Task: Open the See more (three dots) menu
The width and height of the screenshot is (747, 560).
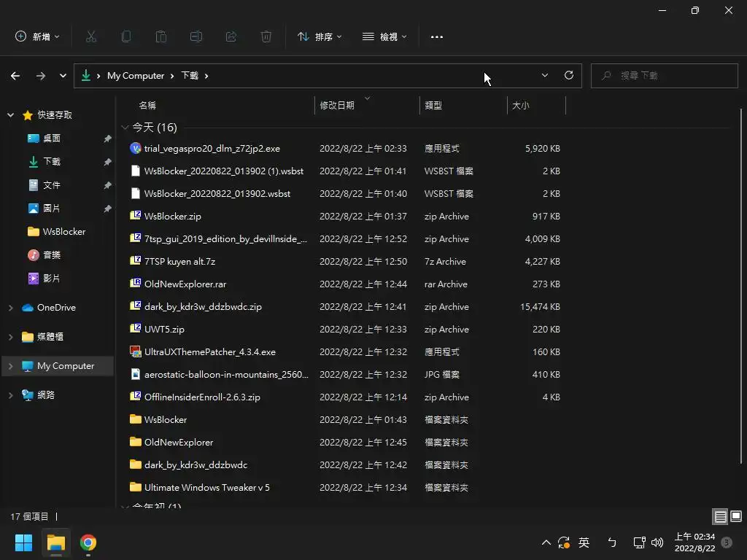Action: click(437, 36)
